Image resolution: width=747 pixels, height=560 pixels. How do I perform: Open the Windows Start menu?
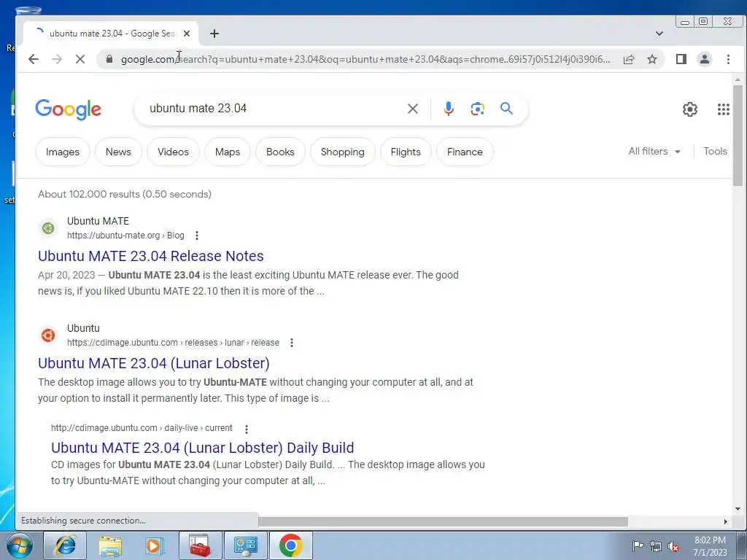coord(20,545)
